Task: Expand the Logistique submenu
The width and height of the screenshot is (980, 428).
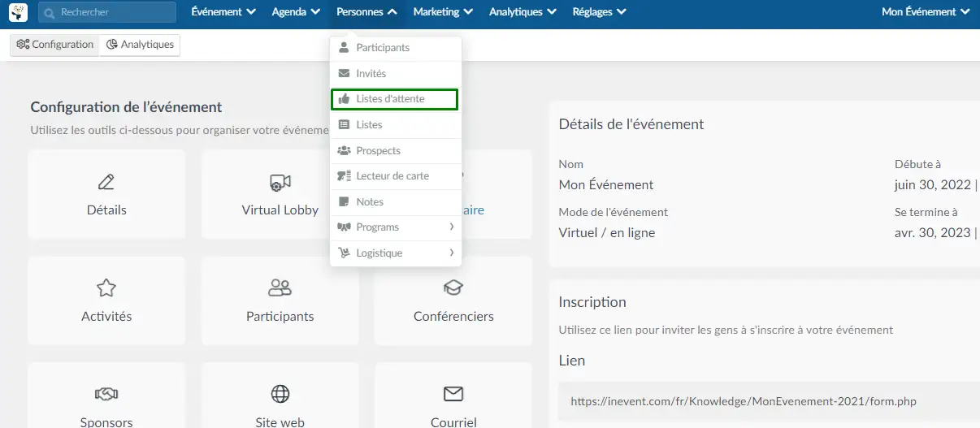Action: click(396, 253)
